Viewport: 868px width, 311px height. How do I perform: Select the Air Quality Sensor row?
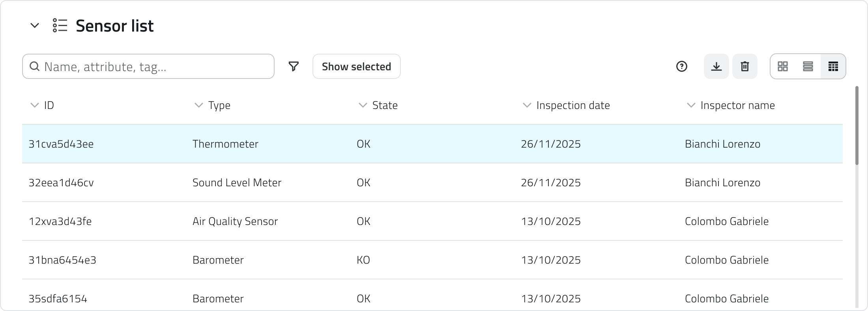235,221
